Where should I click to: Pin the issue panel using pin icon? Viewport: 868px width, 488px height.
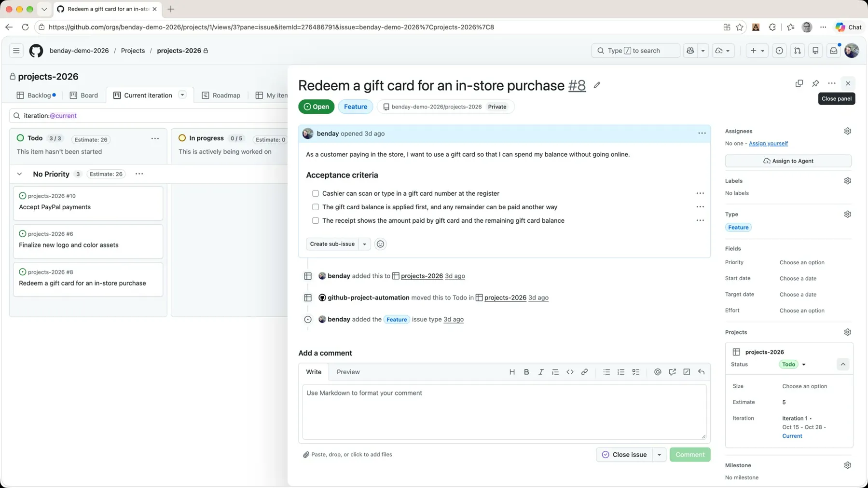(815, 83)
